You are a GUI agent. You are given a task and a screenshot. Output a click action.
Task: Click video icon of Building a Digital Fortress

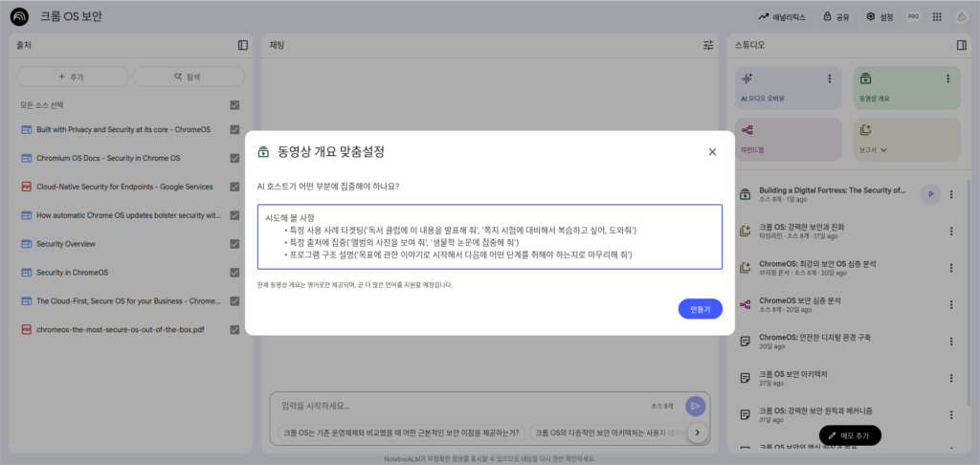coord(745,194)
